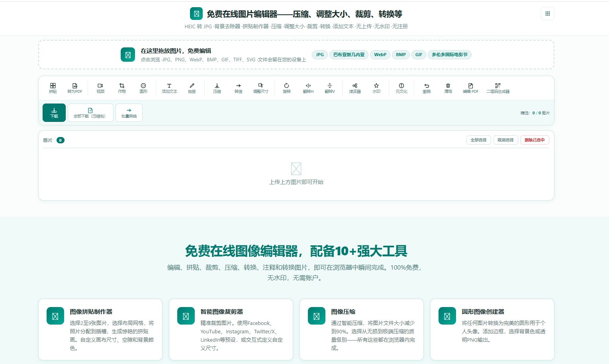Screen dimensions: 609x364
Task: Select the 转信 convert arrow tool
Action: (x=239, y=88)
